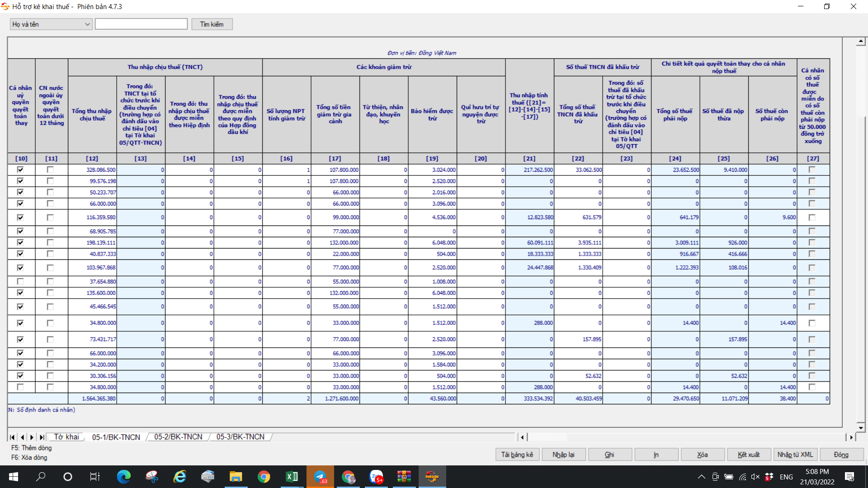Go to next sheet tab arrow
Viewport: 868px width, 488px height.
(32, 437)
